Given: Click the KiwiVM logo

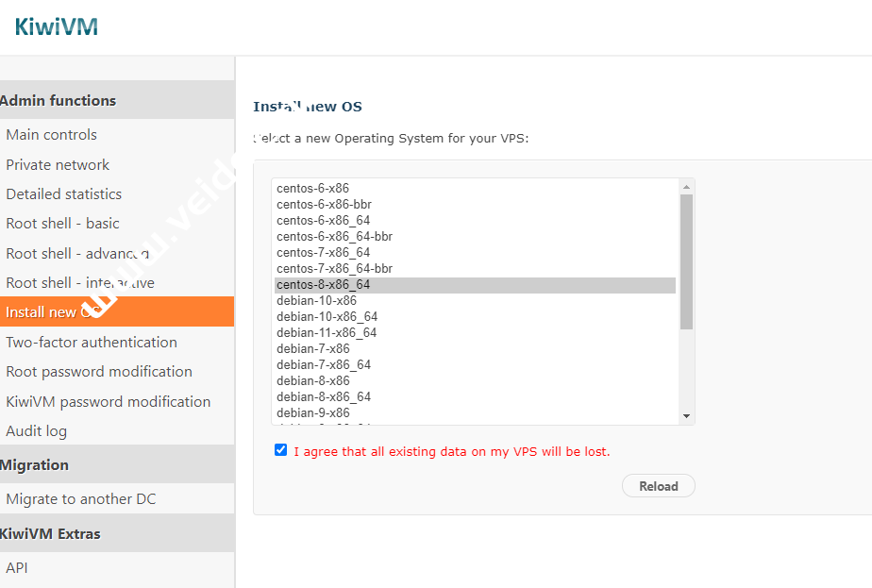Looking at the screenshot, I should [57, 26].
